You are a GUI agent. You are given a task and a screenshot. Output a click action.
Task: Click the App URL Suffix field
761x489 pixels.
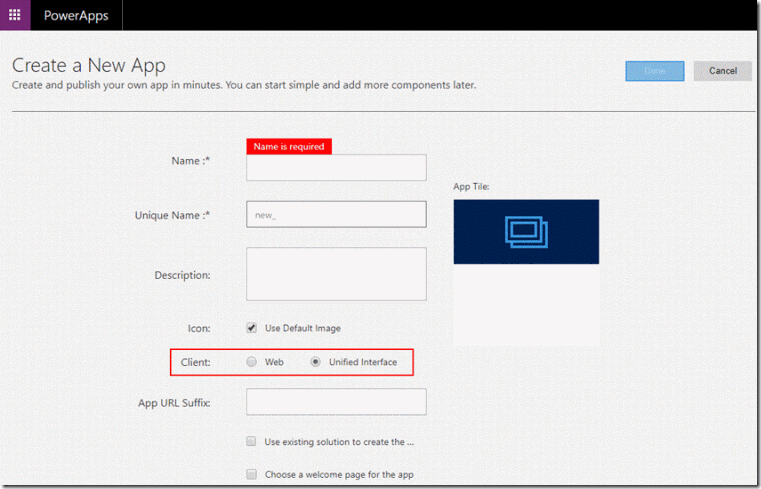point(336,402)
